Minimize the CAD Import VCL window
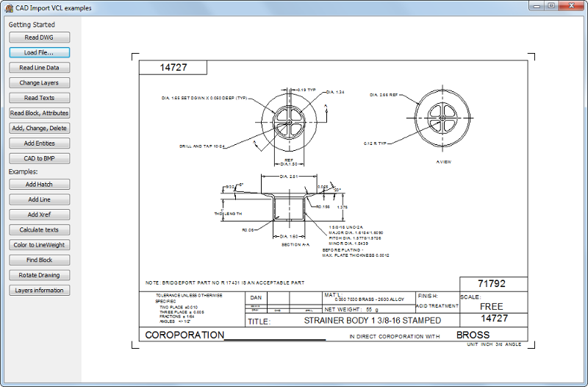Viewport: 588px width, 387px height. tap(537, 6)
